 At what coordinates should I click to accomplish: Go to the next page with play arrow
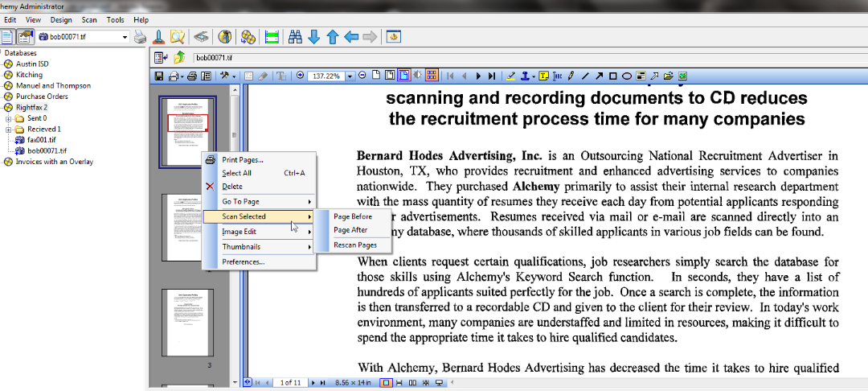[x=478, y=76]
